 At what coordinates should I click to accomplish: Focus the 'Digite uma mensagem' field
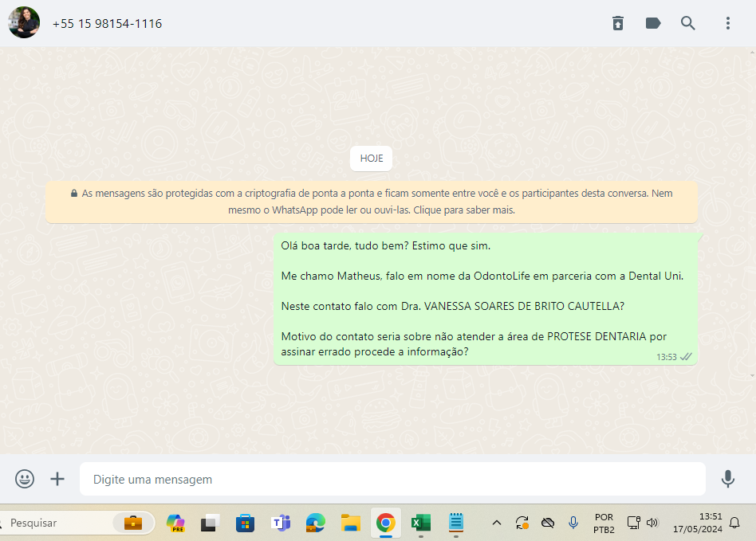pos(392,479)
